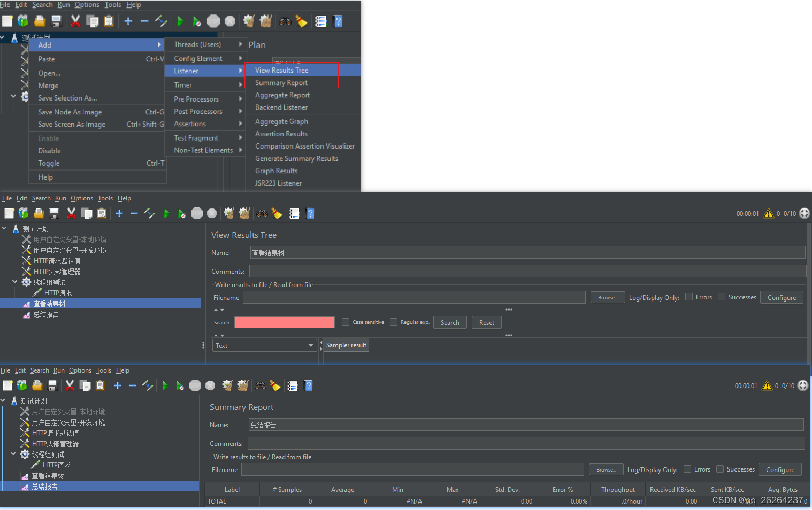
Task: Click the Help question-mark icon in the top context-menu window toolbar
Action: 338,21
